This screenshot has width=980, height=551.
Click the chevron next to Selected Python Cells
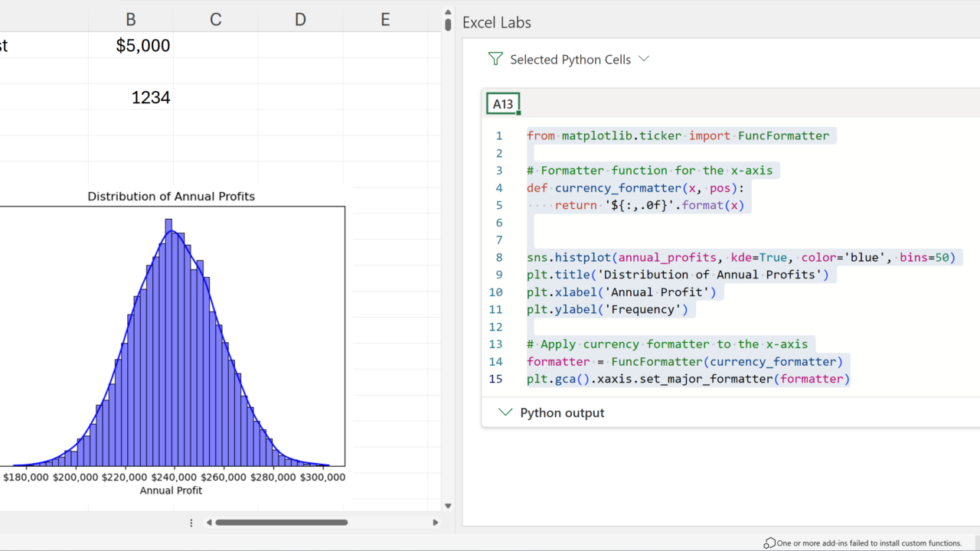point(644,59)
